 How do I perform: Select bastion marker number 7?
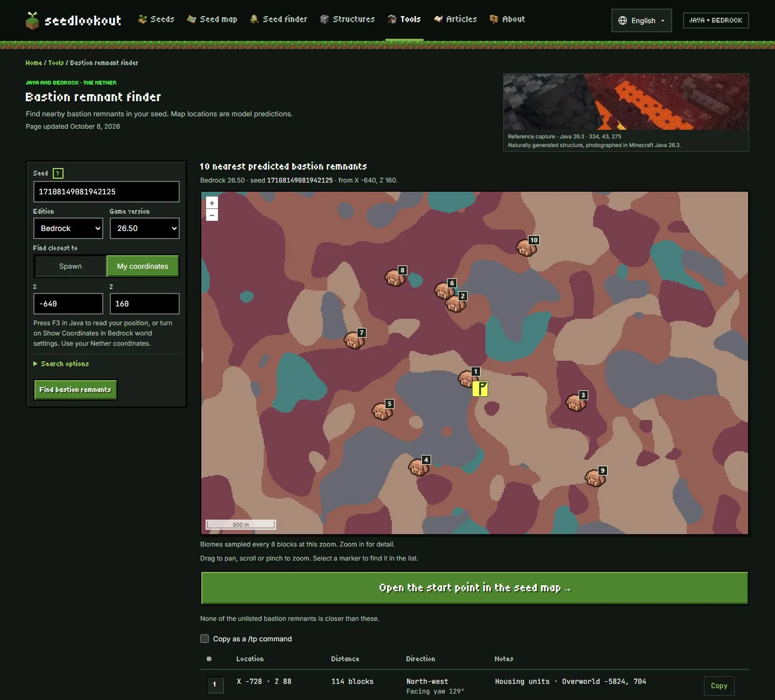click(x=355, y=340)
